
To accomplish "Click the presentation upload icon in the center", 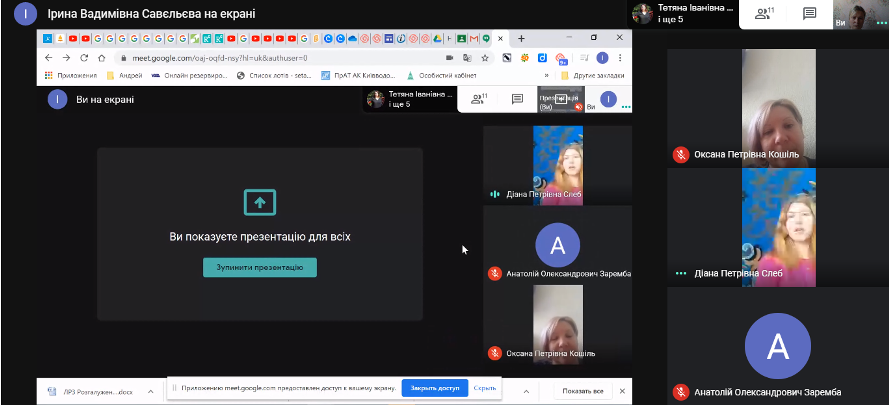I will tap(260, 202).
